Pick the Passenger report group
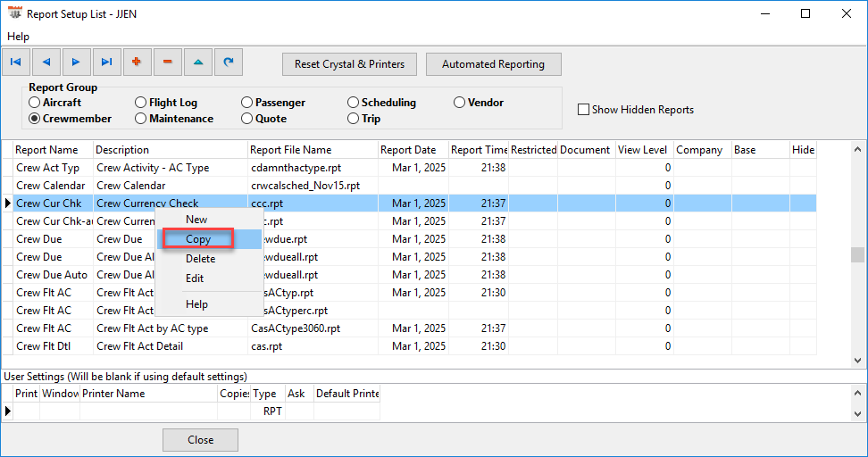This screenshot has height=457, width=868. point(273,103)
